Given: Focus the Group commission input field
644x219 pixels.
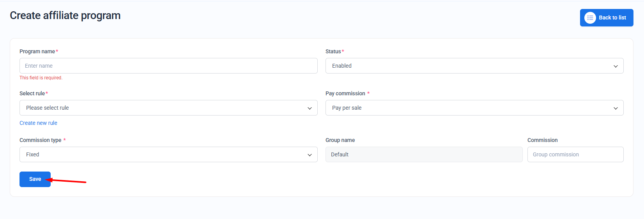Looking at the screenshot, I should coord(575,154).
